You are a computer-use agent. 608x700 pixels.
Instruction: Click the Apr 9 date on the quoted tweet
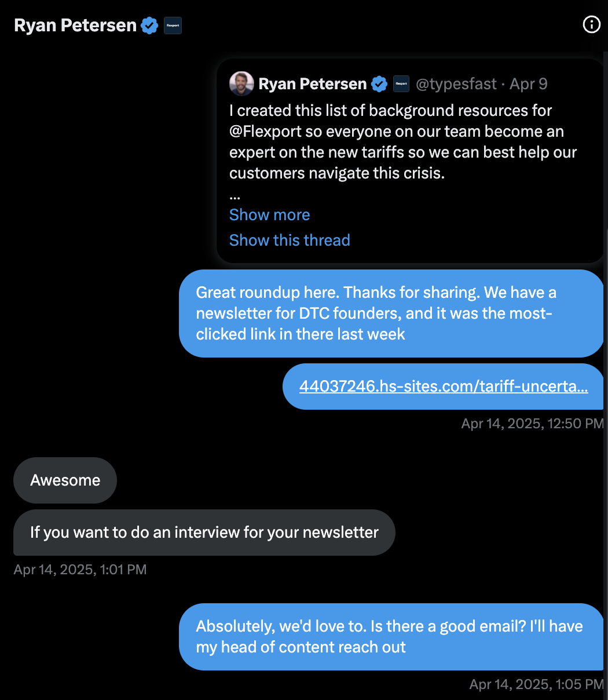[528, 84]
